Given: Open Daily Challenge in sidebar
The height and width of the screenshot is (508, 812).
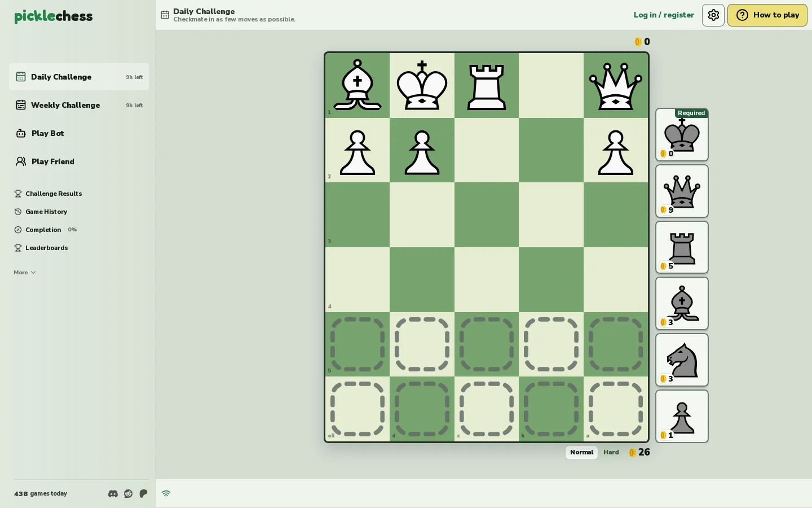Looking at the screenshot, I should [x=79, y=77].
